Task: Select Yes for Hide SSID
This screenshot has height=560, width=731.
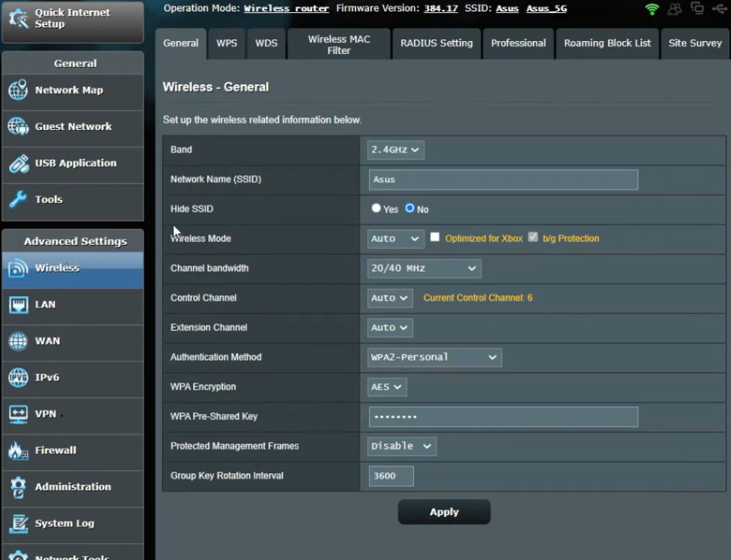Action: (376, 208)
